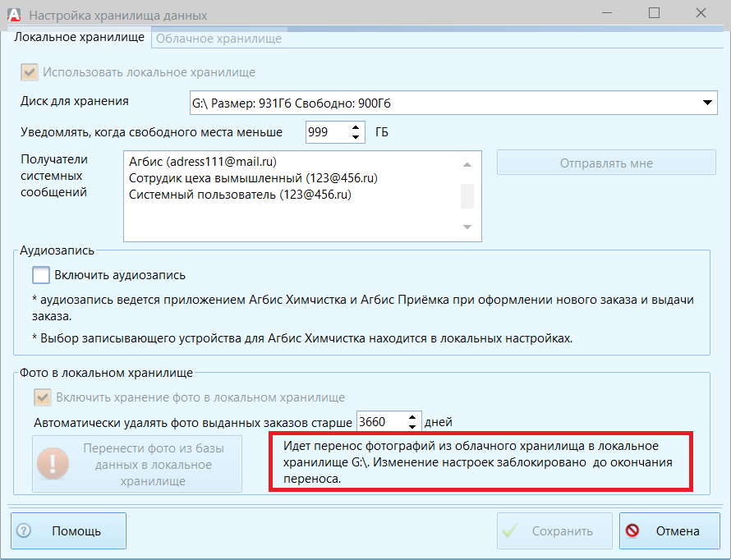Switch to Локальное хранилище tab
This screenshot has height=560, width=731.
pyautogui.click(x=79, y=37)
